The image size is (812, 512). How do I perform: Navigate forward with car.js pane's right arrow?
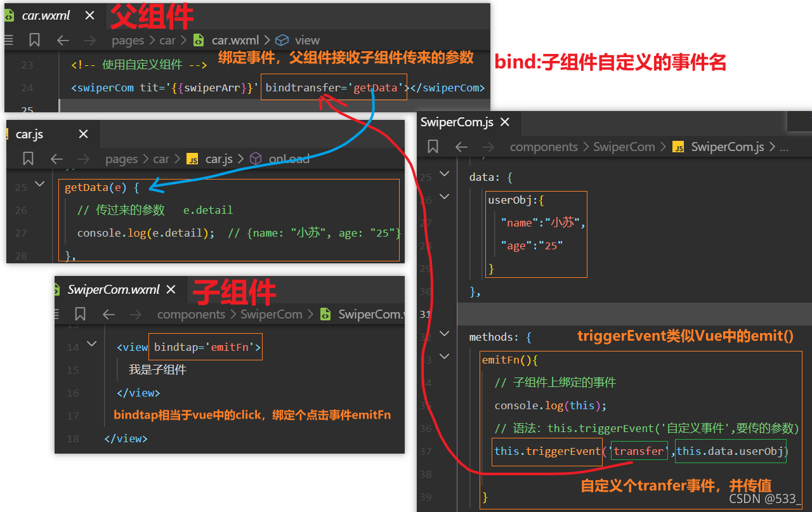84,159
